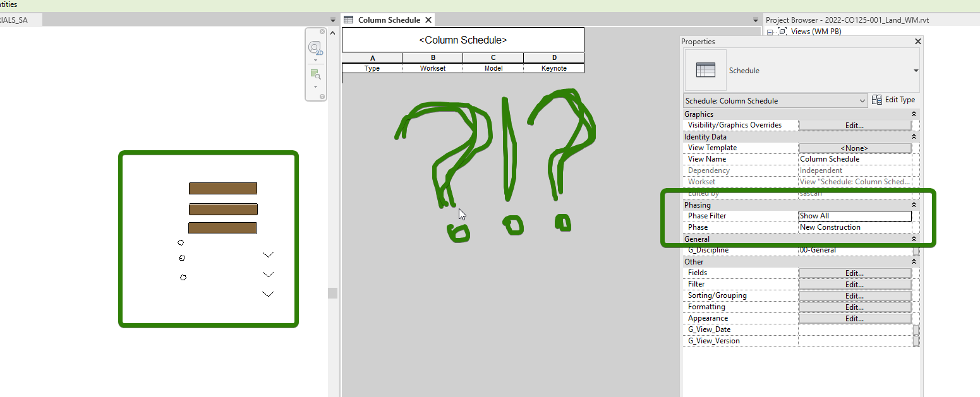Select the 2D steering wheel navigation tool
The image size is (980, 397).
tap(315, 47)
